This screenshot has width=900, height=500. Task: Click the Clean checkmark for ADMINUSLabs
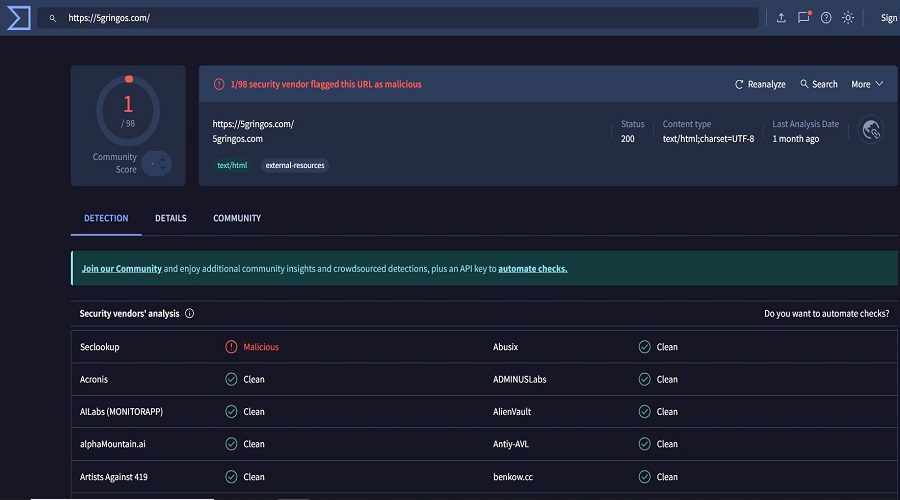point(644,379)
